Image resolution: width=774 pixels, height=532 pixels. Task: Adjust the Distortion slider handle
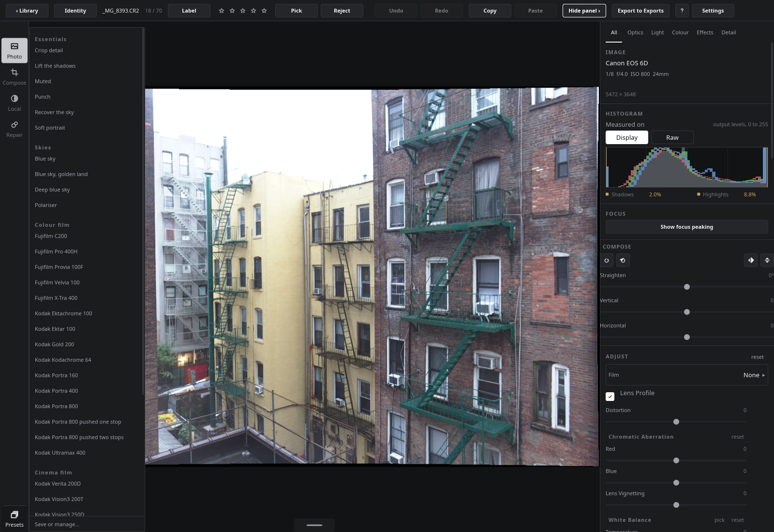pyautogui.click(x=676, y=422)
